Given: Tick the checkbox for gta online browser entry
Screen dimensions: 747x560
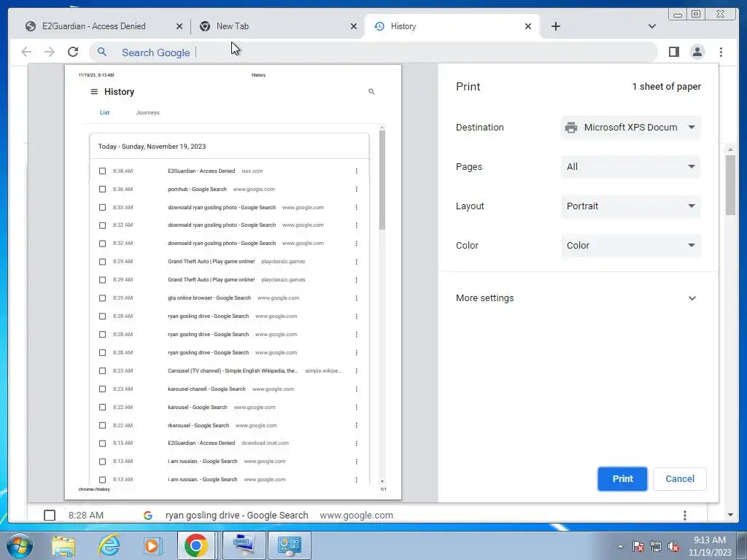Looking at the screenshot, I should point(102,298).
